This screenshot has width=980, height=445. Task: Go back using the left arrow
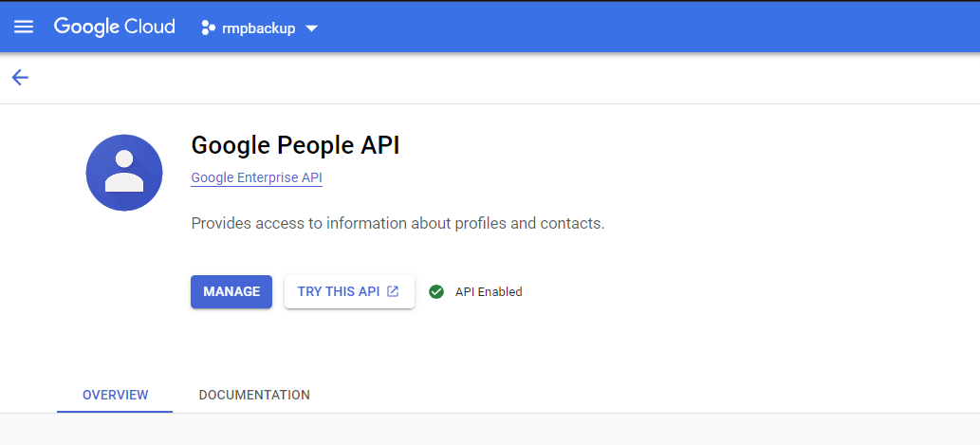[x=20, y=78]
